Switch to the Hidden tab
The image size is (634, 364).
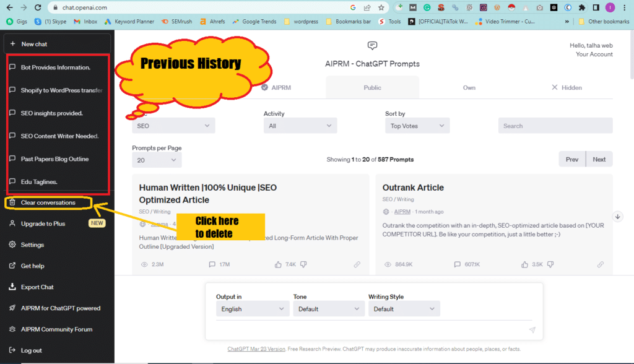tap(567, 87)
